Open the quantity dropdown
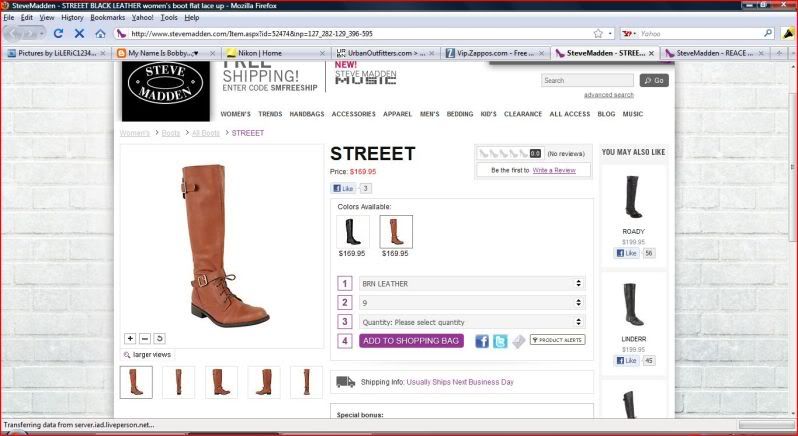 472,322
